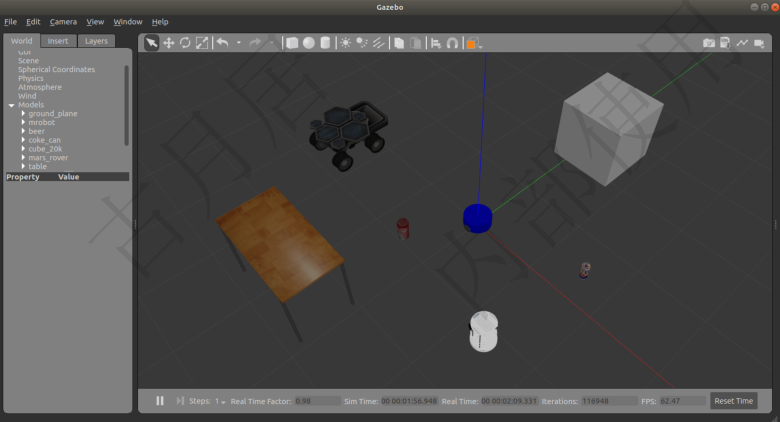Add a point light
The height and width of the screenshot is (422, 780).
point(345,43)
